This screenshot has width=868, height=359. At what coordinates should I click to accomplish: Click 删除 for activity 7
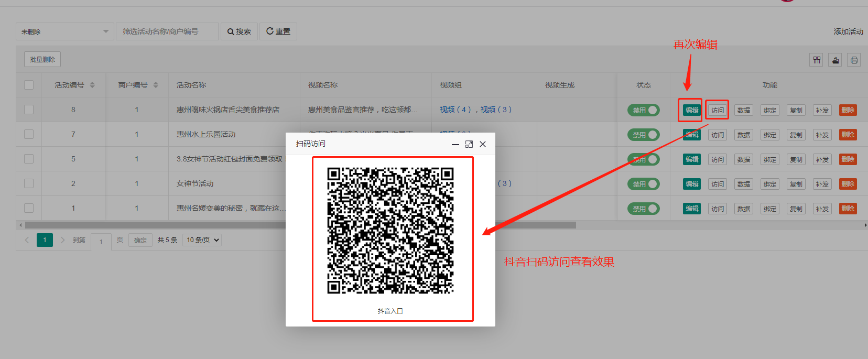[x=848, y=135]
